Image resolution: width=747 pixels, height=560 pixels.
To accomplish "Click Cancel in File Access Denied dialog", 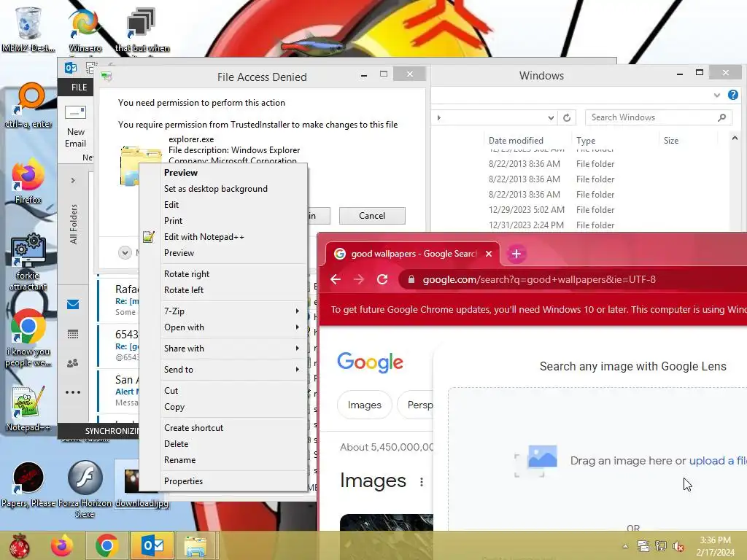I will pos(372,216).
